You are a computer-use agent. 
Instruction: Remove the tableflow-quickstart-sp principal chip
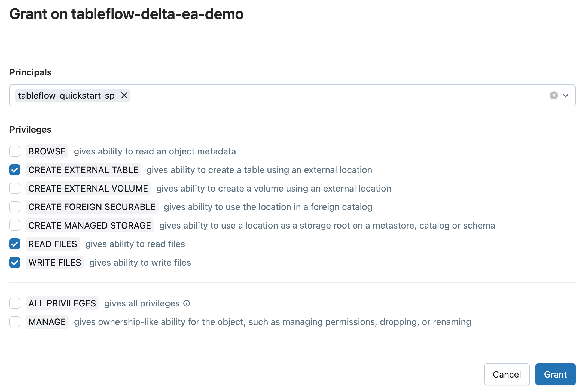tap(124, 96)
